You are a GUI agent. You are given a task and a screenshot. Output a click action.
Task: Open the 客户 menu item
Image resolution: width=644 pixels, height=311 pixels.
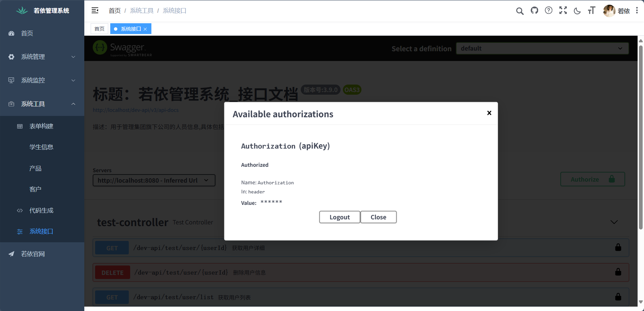click(42, 189)
